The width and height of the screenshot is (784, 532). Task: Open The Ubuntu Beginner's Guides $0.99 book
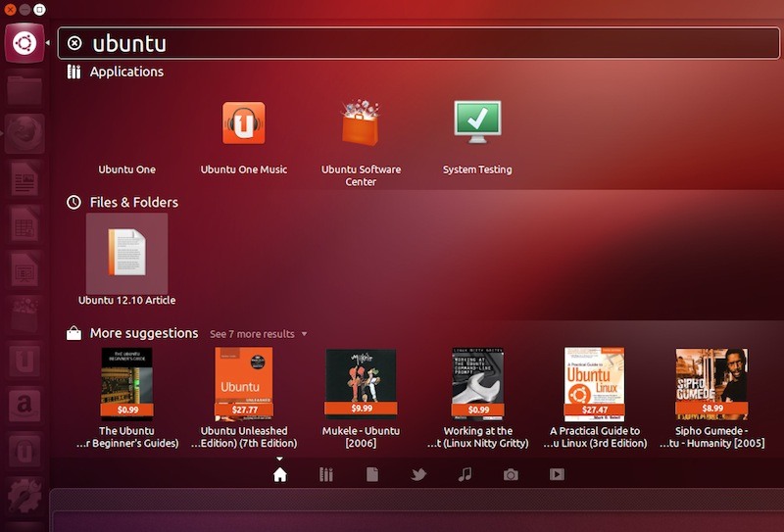pyautogui.click(x=127, y=384)
